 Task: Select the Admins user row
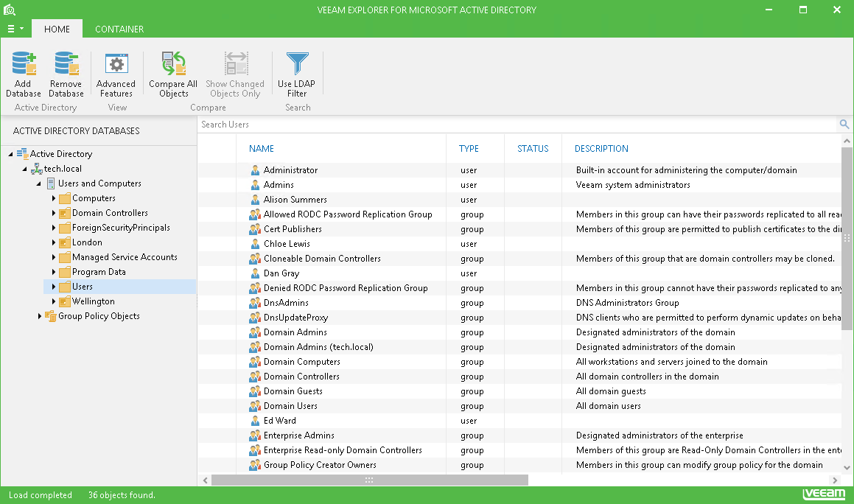(519, 185)
